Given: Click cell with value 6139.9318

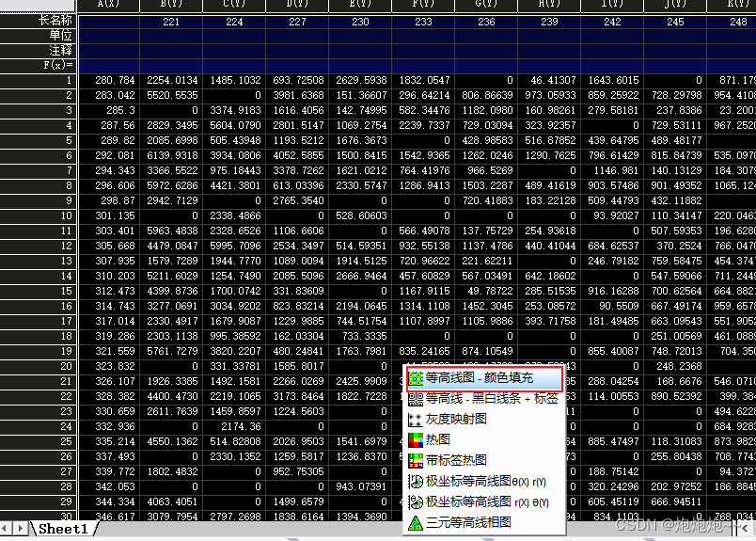Looking at the screenshot, I should click(171, 156).
